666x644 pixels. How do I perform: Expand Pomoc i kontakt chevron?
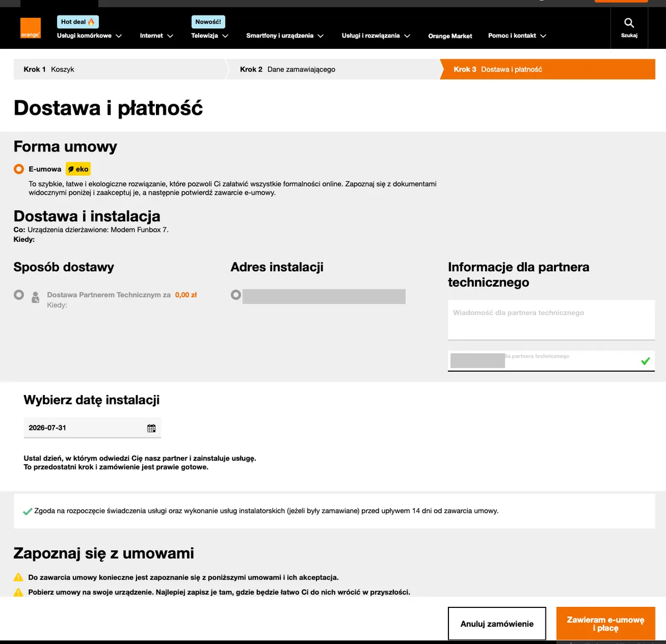click(x=543, y=36)
